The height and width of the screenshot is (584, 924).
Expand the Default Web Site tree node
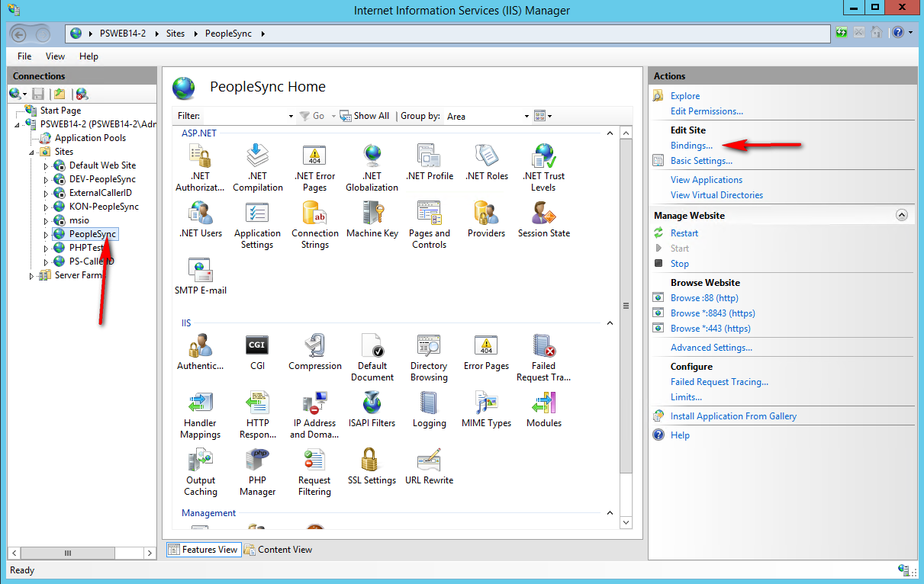pos(45,165)
